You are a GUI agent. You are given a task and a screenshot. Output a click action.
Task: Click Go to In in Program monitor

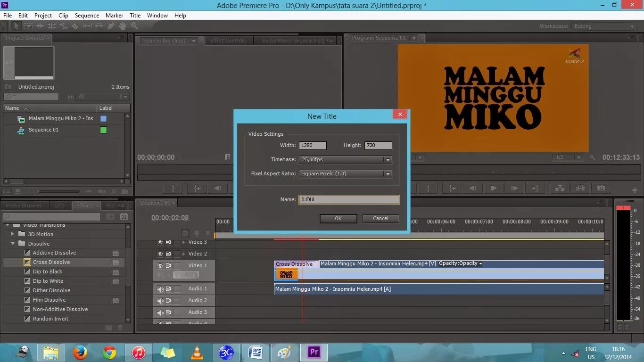(x=452, y=188)
